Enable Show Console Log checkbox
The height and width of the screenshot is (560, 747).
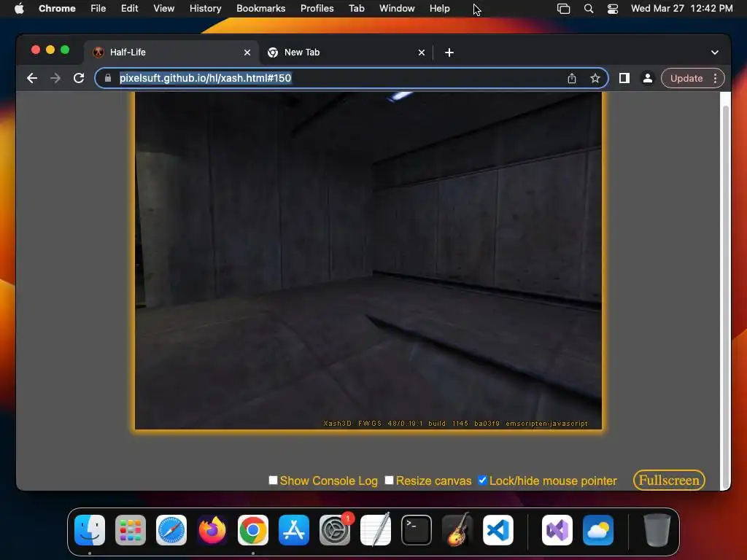(273, 480)
